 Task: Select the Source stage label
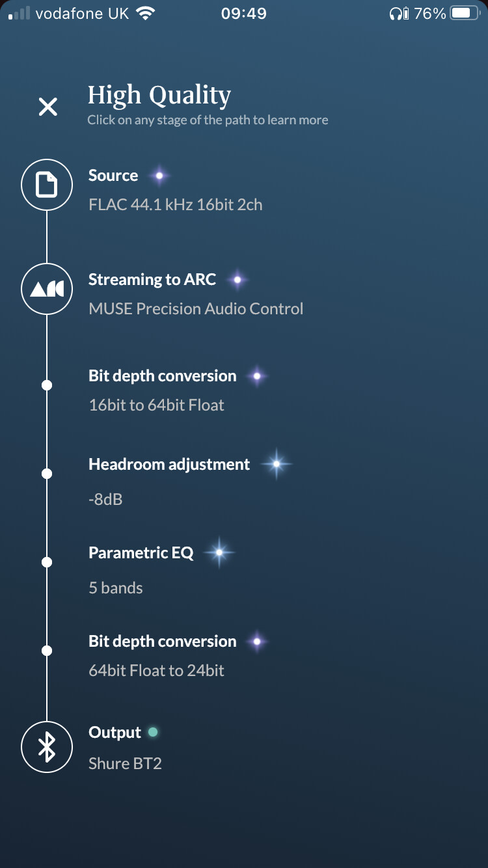coord(113,176)
